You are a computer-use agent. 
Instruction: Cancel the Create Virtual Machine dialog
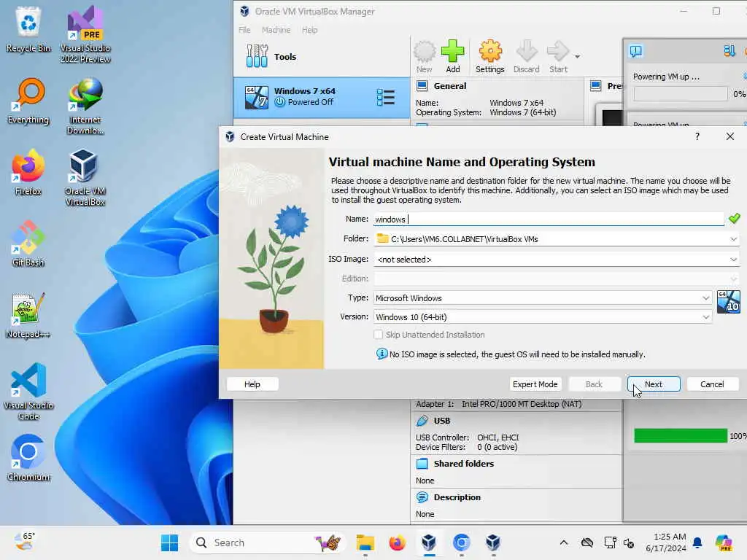pyautogui.click(x=712, y=384)
